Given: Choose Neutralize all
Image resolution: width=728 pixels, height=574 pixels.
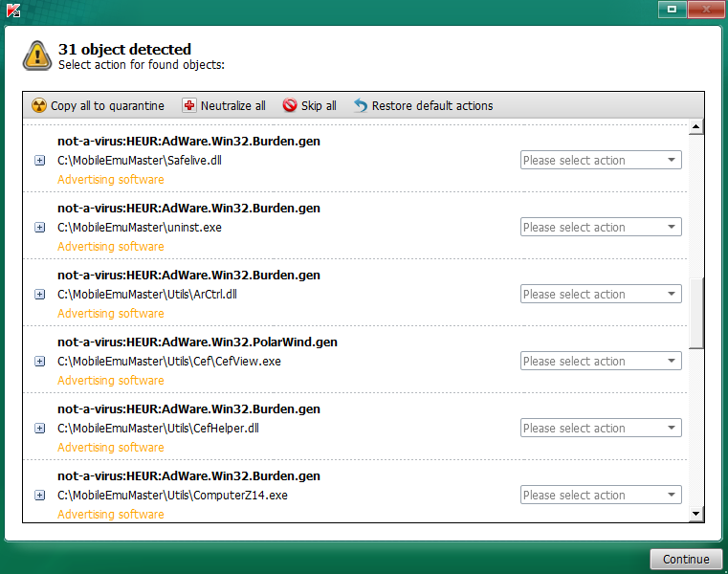Looking at the screenshot, I should [224, 106].
